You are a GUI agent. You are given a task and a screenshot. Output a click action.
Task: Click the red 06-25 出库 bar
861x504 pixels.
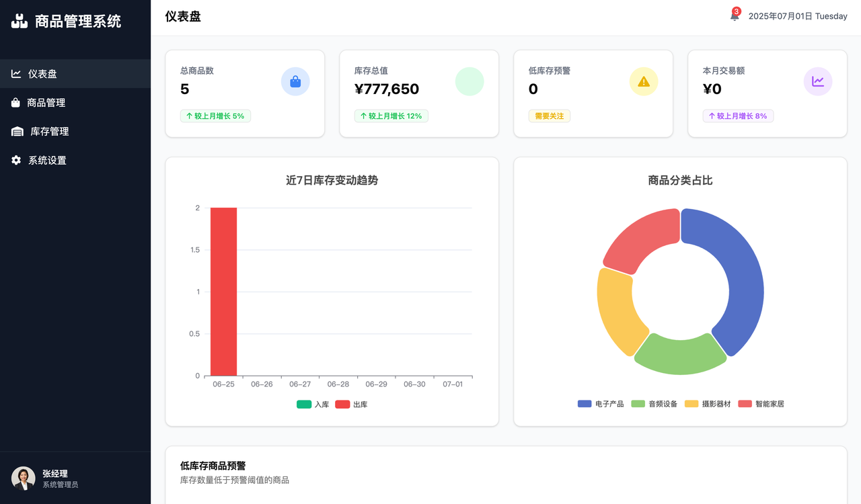(223, 292)
